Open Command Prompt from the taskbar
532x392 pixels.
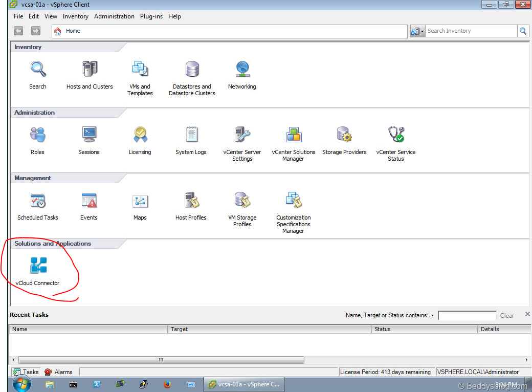[x=73, y=384]
